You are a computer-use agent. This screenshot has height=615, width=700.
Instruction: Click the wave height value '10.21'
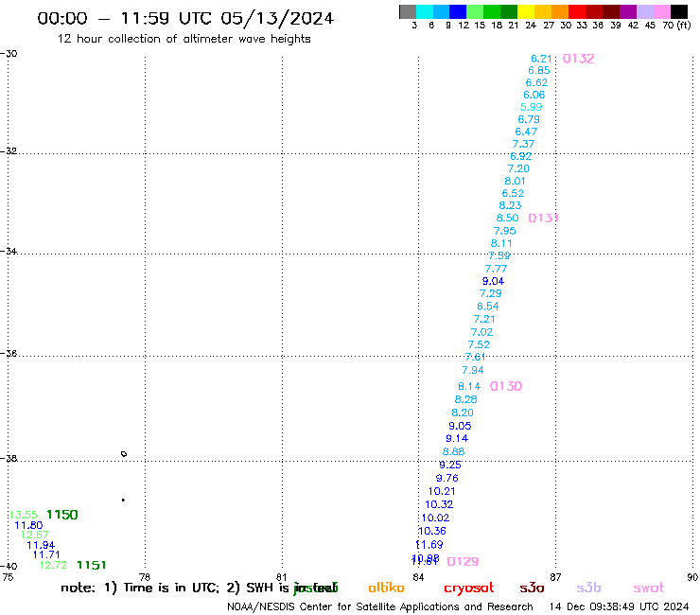click(x=442, y=491)
